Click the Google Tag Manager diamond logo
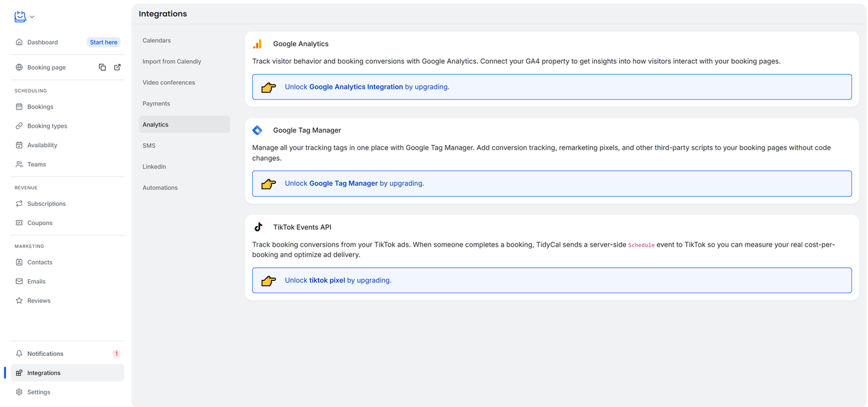868x407 pixels. (258, 130)
